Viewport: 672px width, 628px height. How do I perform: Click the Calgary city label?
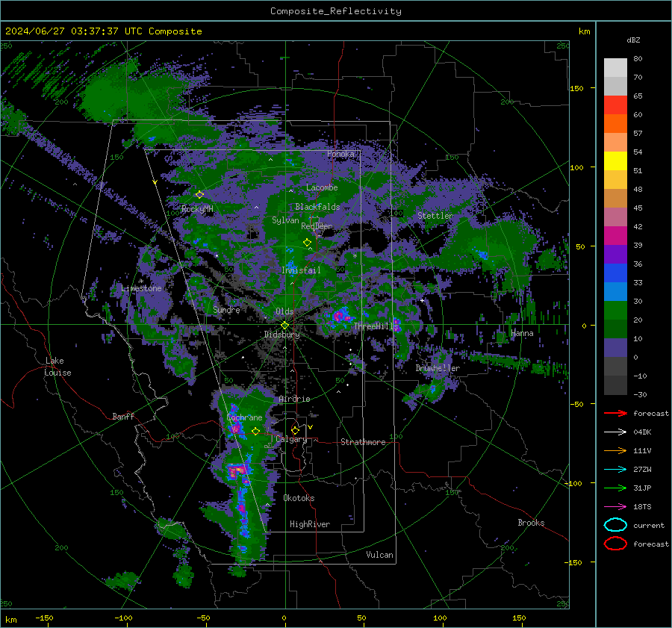point(291,439)
